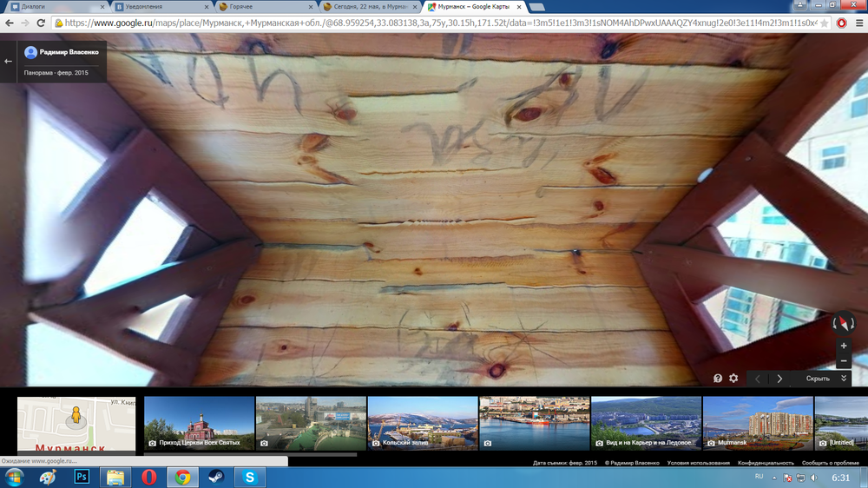868x488 pixels.
Task: Open Chrome menu hamburger icon
Action: [x=858, y=23]
